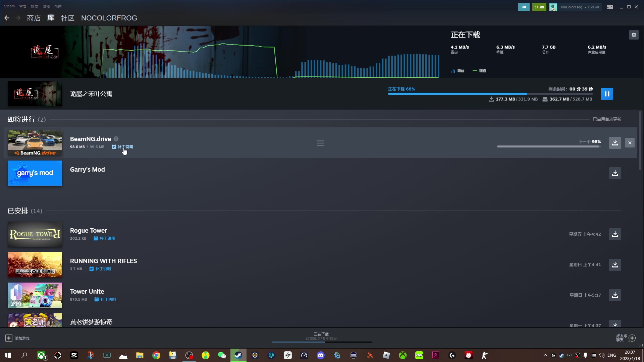The image size is (644, 362).
Task: Open the 社区 community tab
Action: [67, 18]
